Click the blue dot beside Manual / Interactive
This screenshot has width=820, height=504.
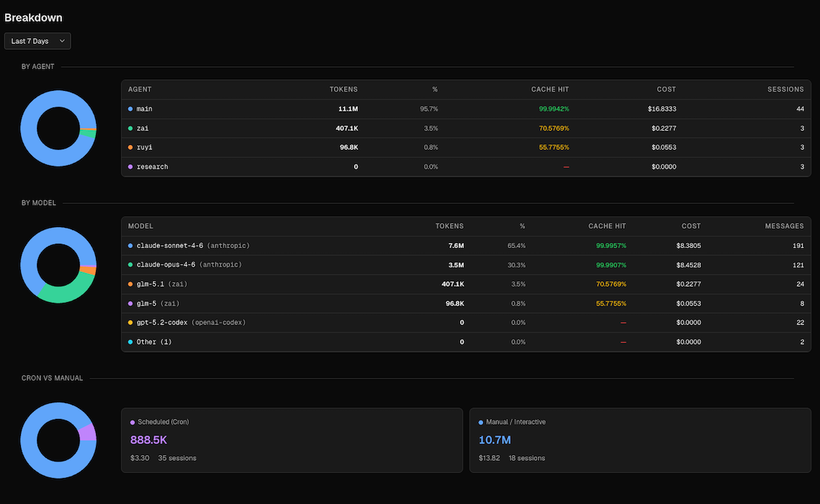point(480,423)
